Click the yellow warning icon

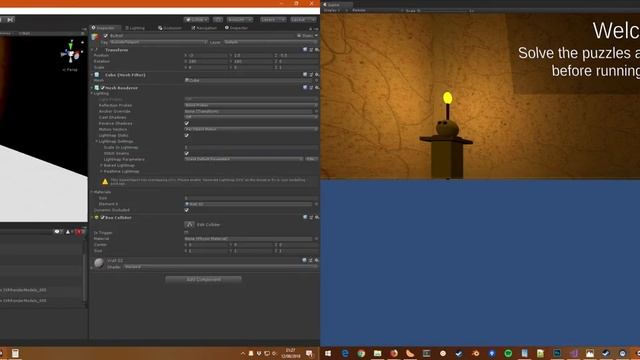coord(105,181)
